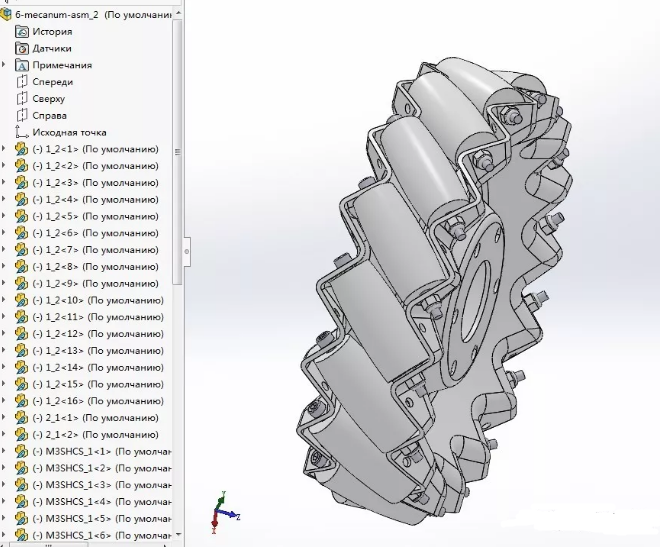Click part icon of 1_2<5>
This screenshot has height=547, width=660.
pos(21,217)
